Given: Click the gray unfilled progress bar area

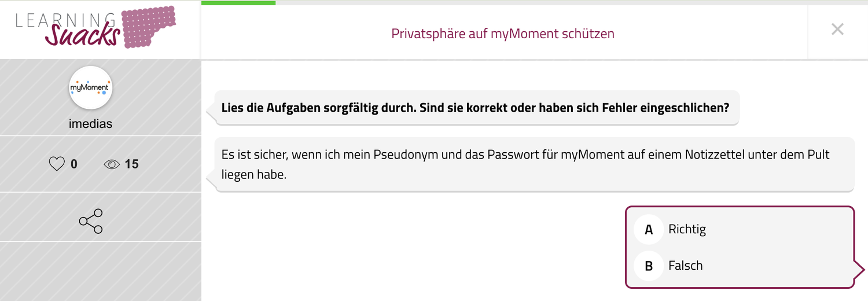Looking at the screenshot, I should [567, 2].
